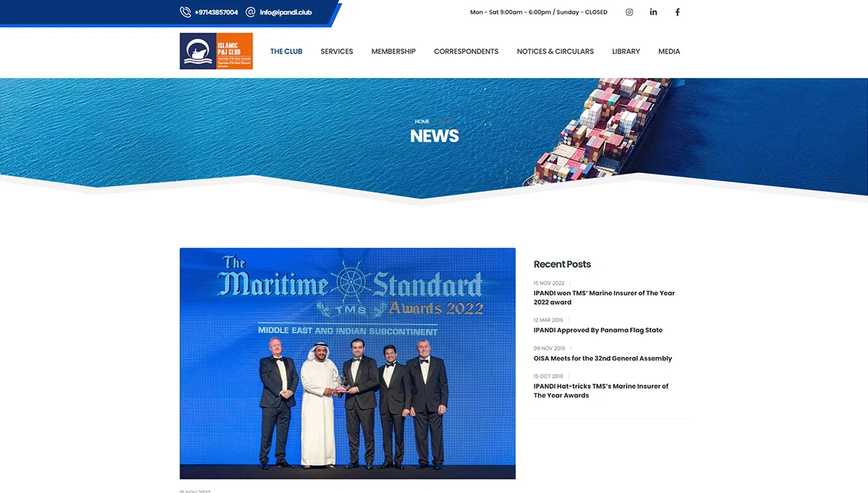The image size is (868, 493).
Task: Open the LinkedIn social icon
Action: 653,12
